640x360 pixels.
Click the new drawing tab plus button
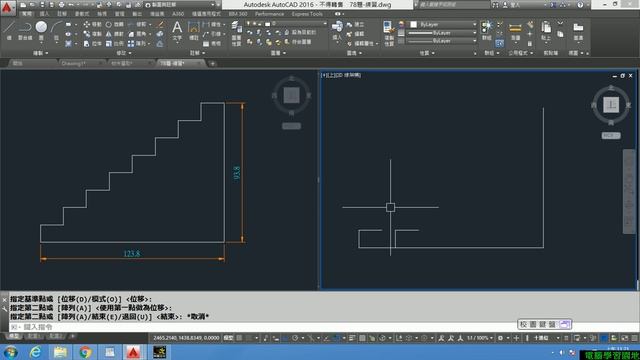212,63
